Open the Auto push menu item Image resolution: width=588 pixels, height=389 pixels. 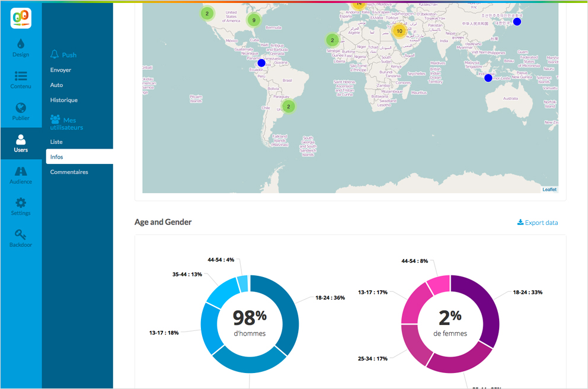coord(57,85)
